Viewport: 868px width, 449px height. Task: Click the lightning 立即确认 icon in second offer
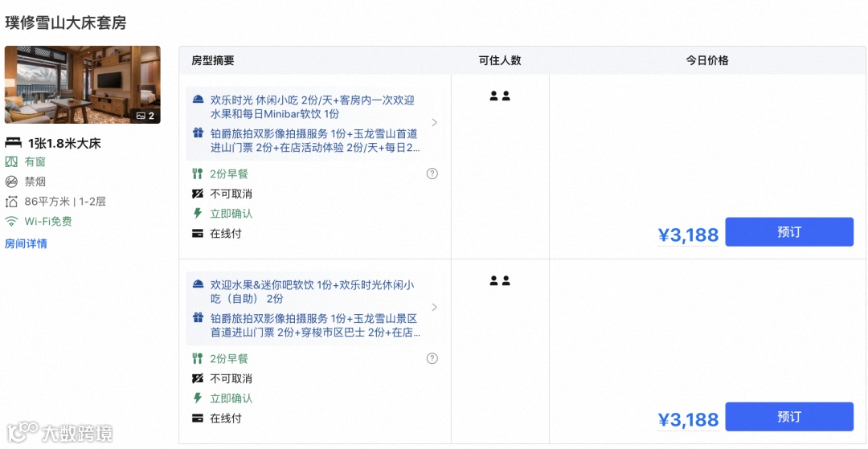coord(197,398)
